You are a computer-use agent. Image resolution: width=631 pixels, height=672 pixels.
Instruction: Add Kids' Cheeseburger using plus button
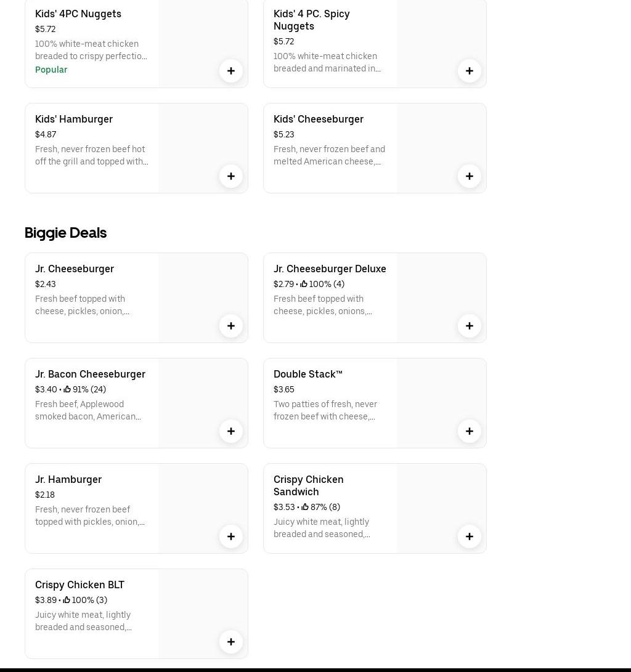470,176
